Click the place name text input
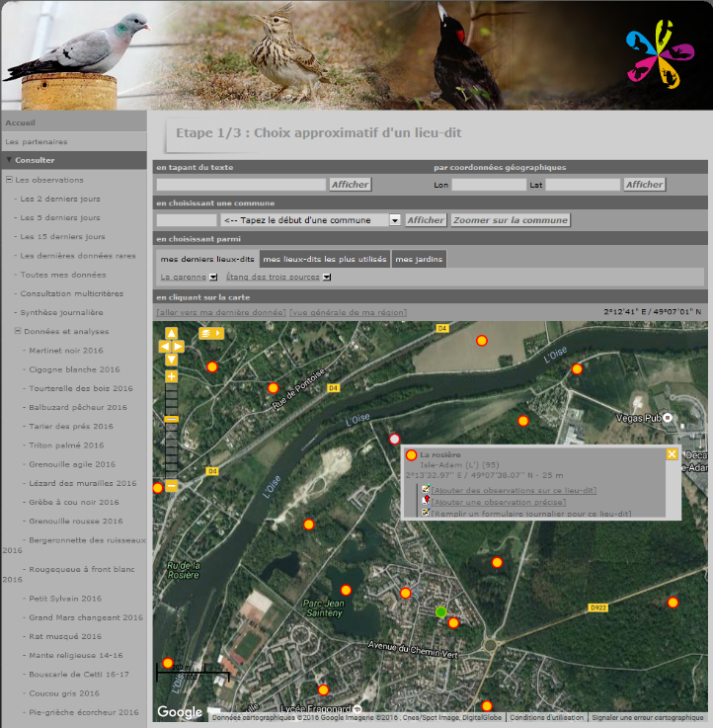The width and height of the screenshot is (713, 728). tap(241, 185)
